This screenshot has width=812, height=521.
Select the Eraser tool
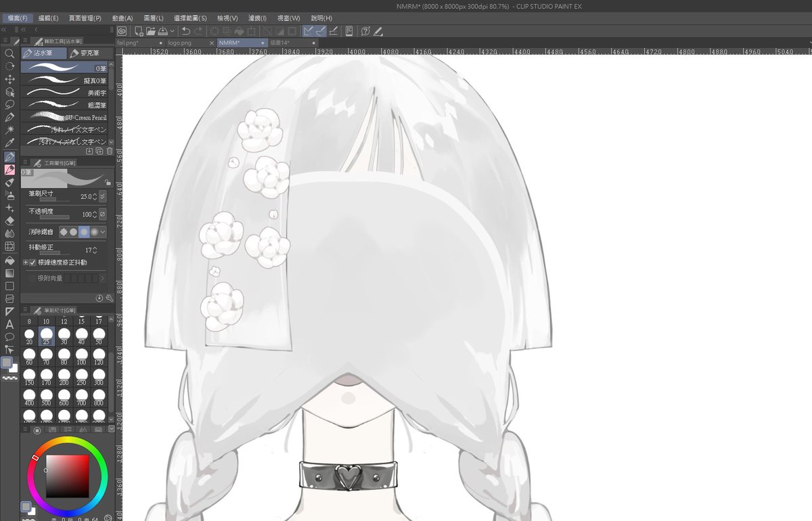(9, 221)
